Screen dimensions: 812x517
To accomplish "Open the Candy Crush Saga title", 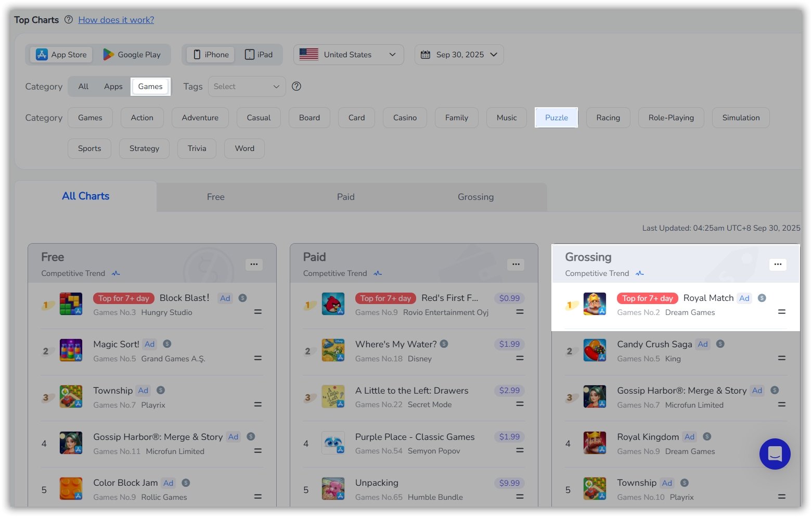I will point(654,344).
